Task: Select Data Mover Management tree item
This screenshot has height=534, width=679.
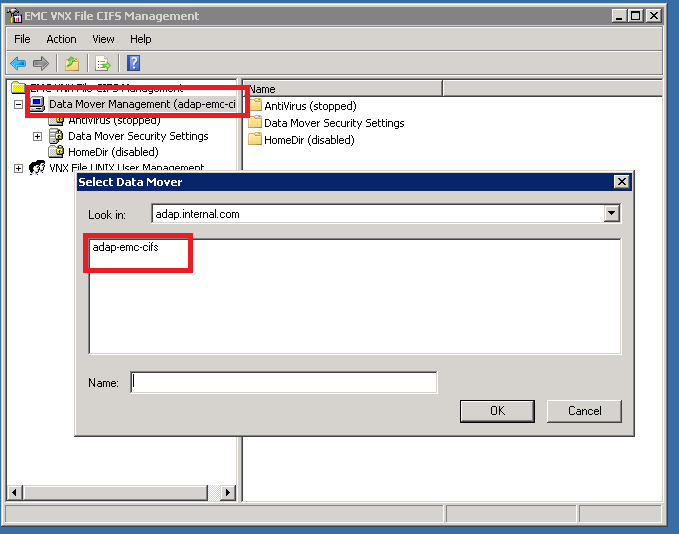Action: coord(142,104)
